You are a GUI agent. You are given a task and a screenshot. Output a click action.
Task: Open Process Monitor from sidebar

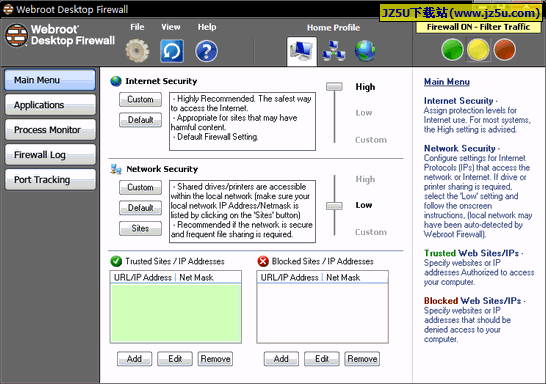(50, 130)
